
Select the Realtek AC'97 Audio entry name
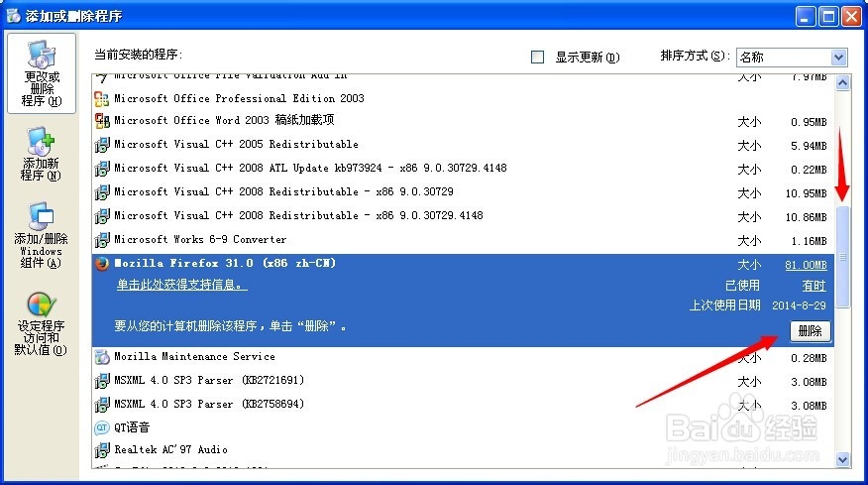point(171,449)
